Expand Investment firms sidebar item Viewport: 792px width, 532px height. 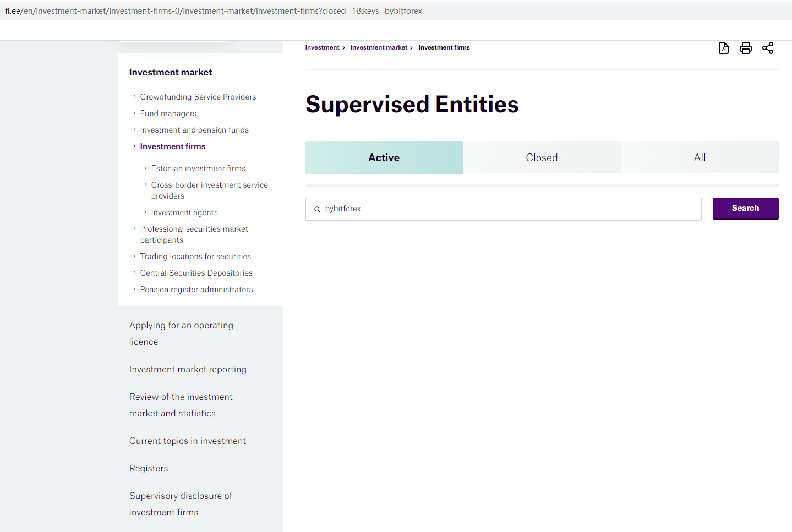[172, 146]
